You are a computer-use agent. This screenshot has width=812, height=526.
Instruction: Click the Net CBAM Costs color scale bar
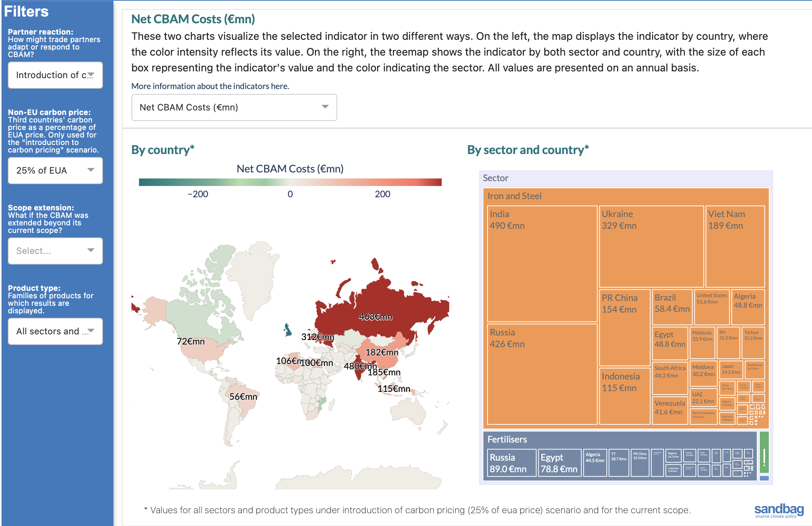(x=290, y=182)
